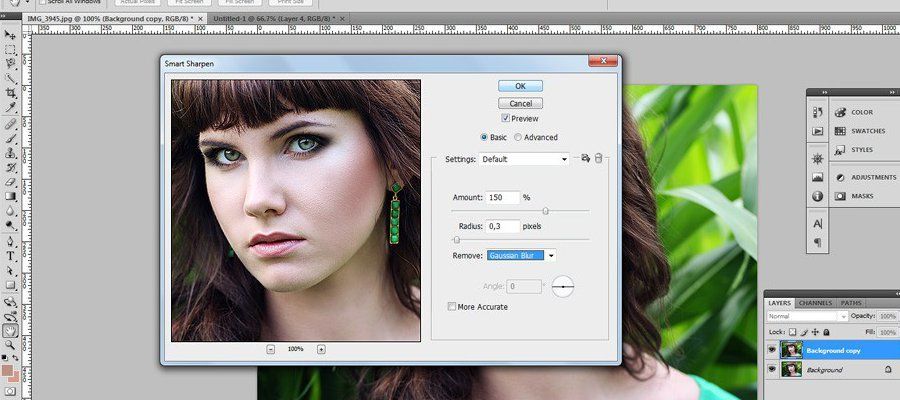Viewport: 900px width, 400px height.
Task: Cancel the Smart Sharpen dialog
Action: click(x=520, y=103)
